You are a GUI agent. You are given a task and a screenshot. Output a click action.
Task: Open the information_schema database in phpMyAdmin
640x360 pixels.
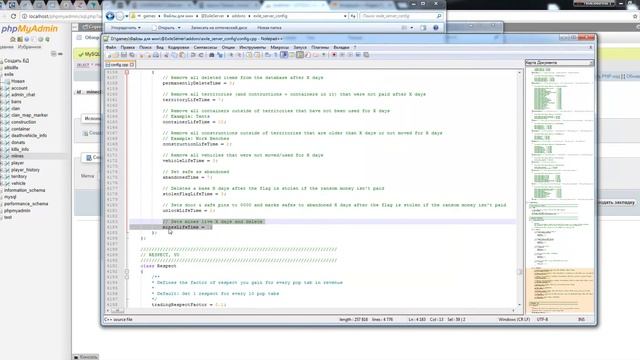[24, 190]
